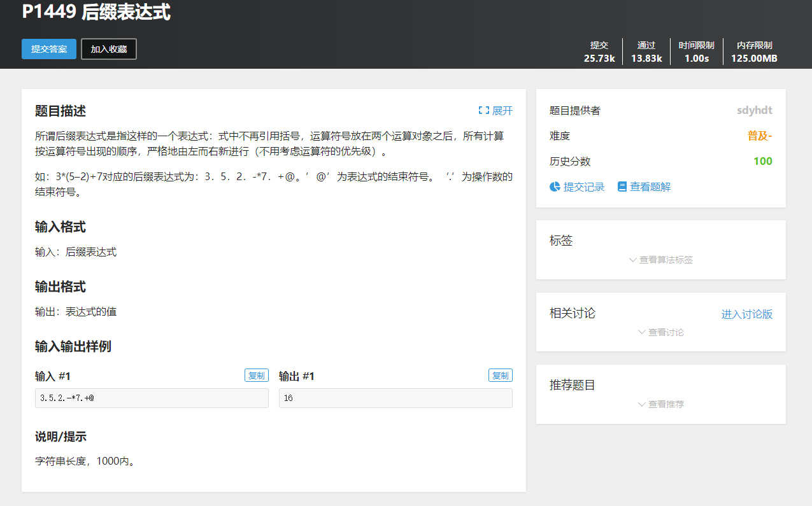Go to 进入讨论版 link
Image resolution: width=812 pixels, height=506 pixels.
point(747,314)
